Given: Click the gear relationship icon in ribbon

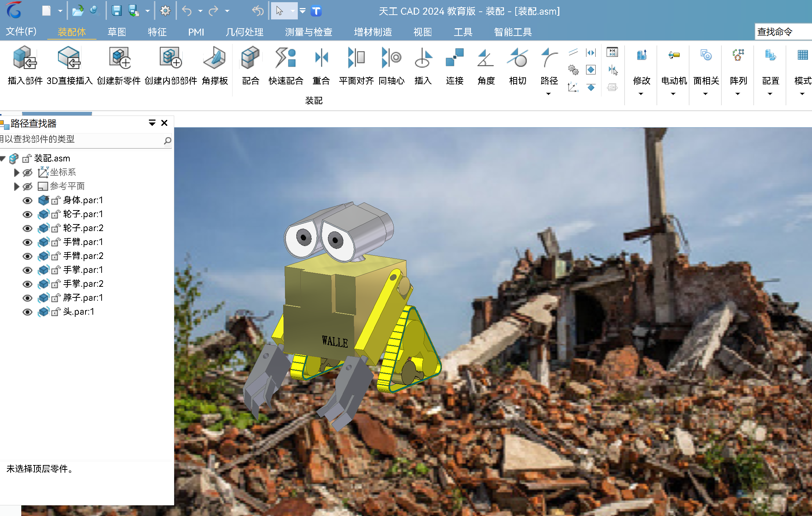Looking at the screenshot, I should [573, 70].
